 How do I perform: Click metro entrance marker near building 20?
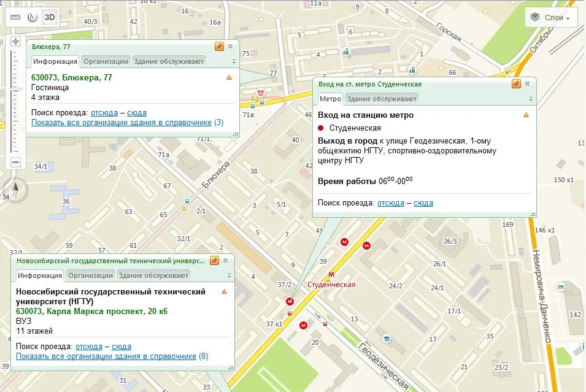point(304,326)
